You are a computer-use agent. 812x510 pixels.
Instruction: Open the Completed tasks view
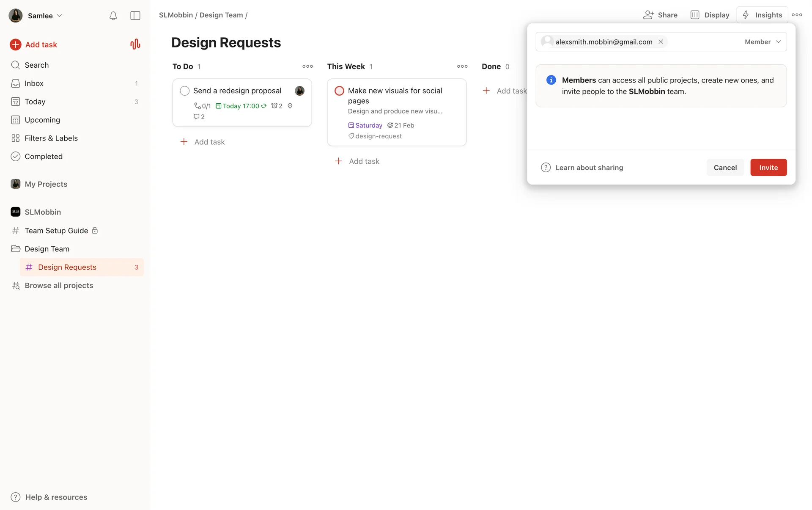point(43,156)
